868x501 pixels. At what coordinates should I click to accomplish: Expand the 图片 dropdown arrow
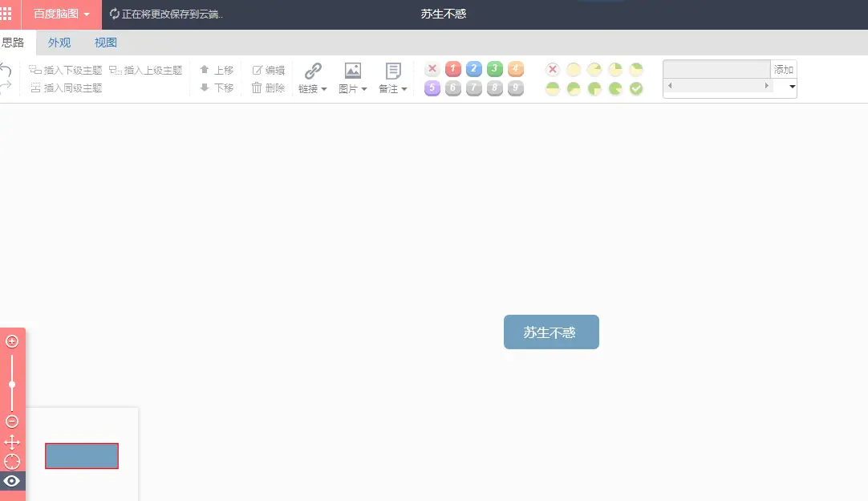[x=363, y=89]
